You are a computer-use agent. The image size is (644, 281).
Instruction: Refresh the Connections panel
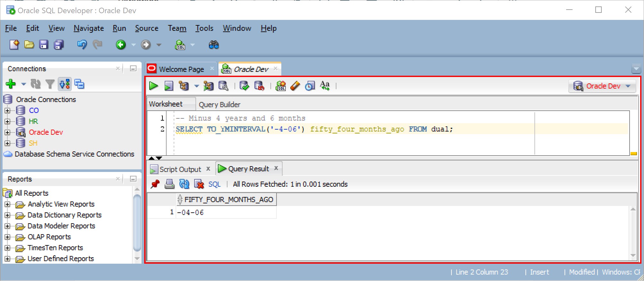point(36,84)
